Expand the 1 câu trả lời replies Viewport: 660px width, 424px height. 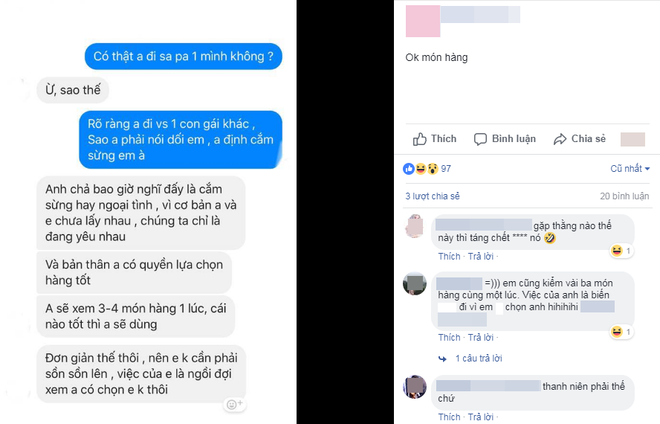pyautogui.click(x=479, y=358)
